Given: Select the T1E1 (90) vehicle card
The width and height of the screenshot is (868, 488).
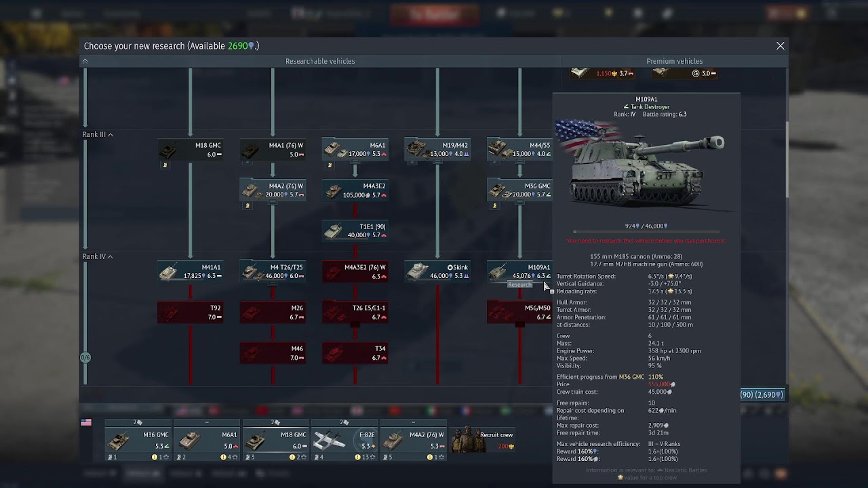Looking at the screenshot, I should tap(355, 231).
